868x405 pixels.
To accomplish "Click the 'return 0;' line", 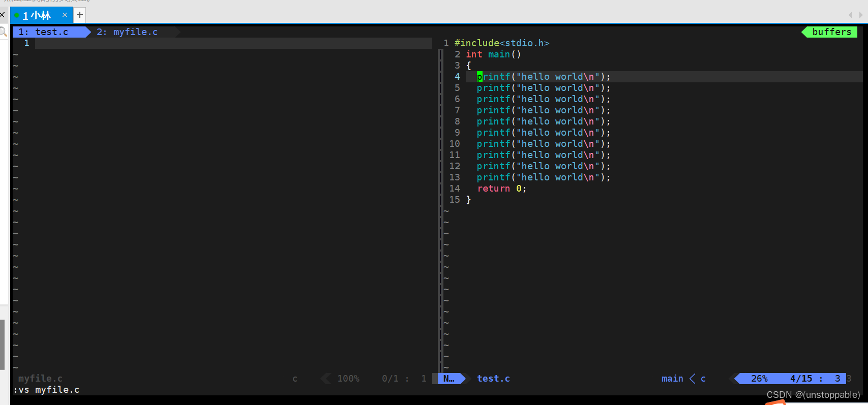I will click(x=502, y=189).
